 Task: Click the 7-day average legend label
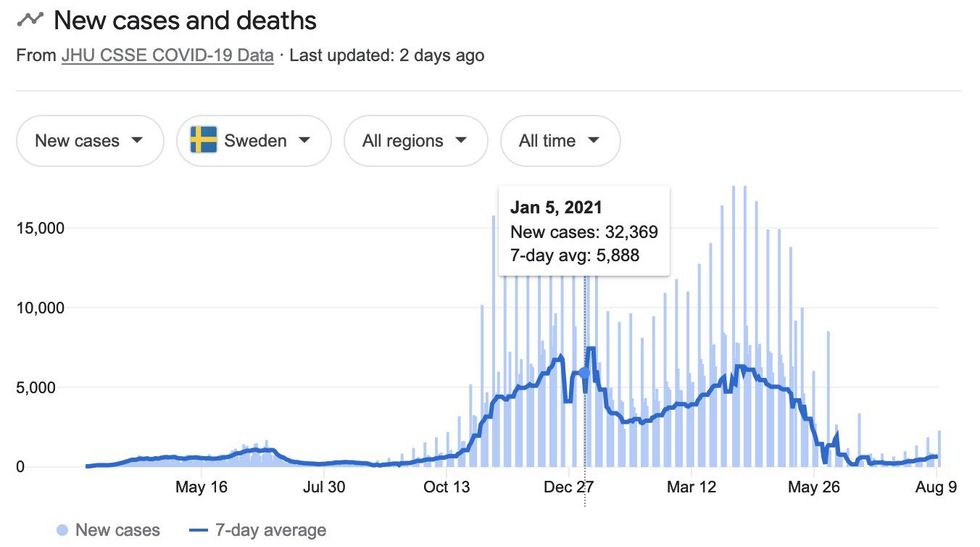tap(270, 530)
